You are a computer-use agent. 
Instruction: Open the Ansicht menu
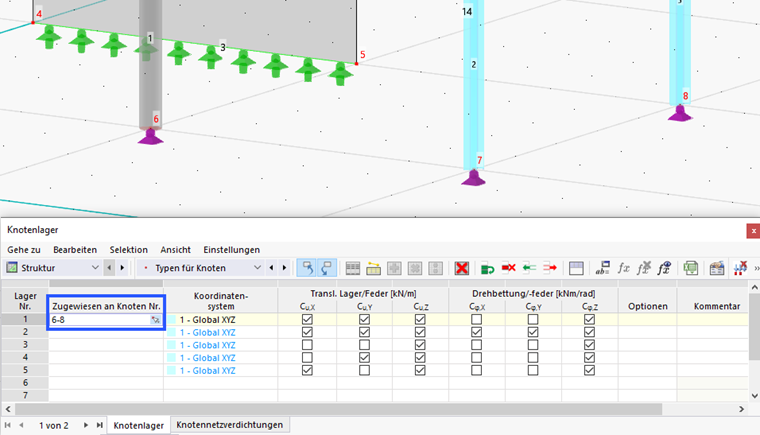tap(175, 250)
